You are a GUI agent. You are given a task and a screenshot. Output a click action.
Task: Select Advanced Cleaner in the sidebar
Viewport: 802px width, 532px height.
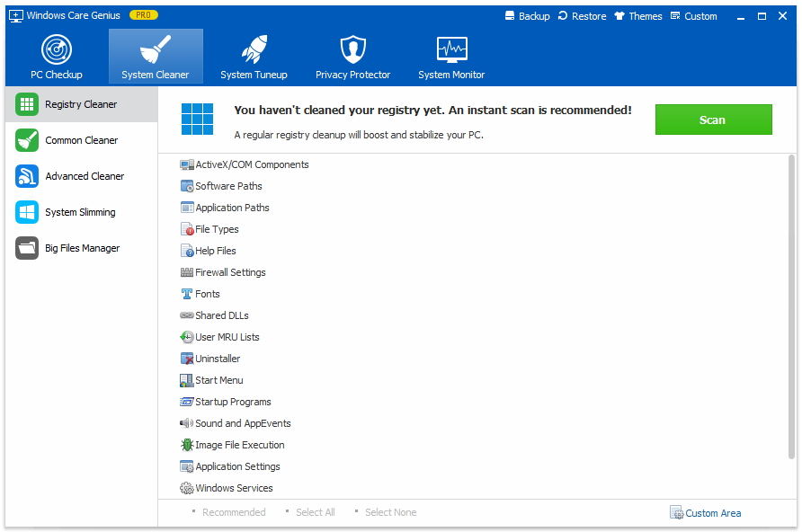click(81, 176)
